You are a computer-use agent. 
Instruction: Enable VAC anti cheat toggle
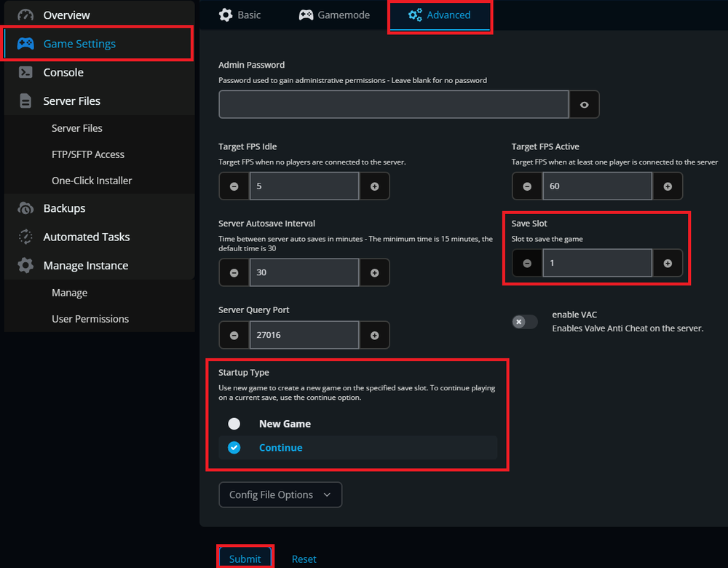524,321
